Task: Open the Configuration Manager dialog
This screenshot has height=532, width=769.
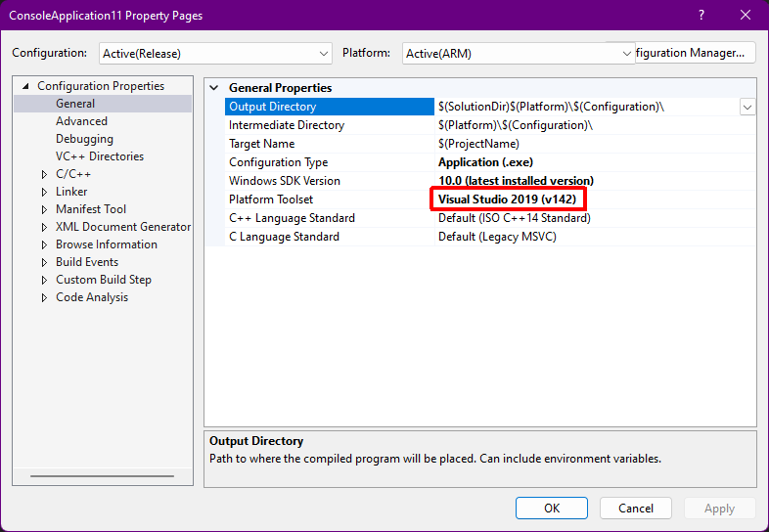Action: click(x=695, y=53)
